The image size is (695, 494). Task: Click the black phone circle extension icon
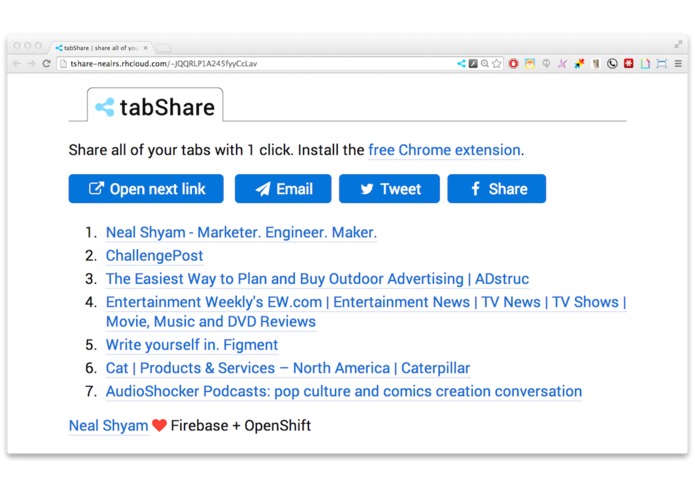[612, 64]
